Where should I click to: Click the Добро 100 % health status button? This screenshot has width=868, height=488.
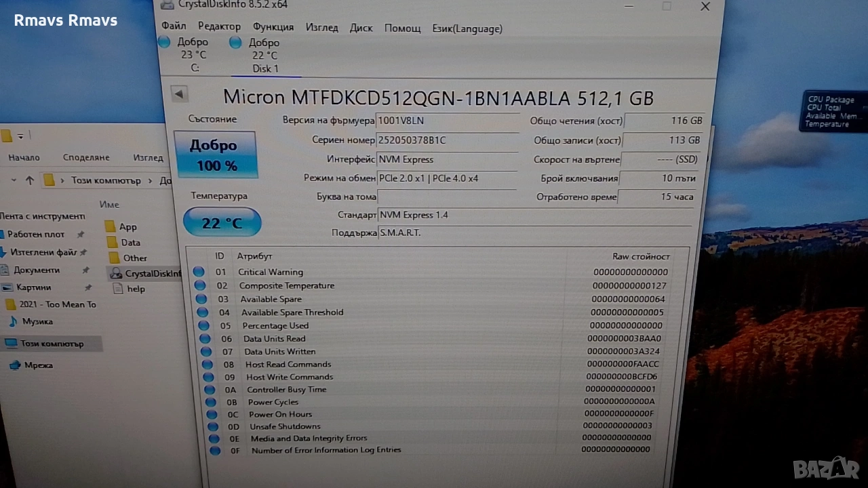tap(216, 155)
